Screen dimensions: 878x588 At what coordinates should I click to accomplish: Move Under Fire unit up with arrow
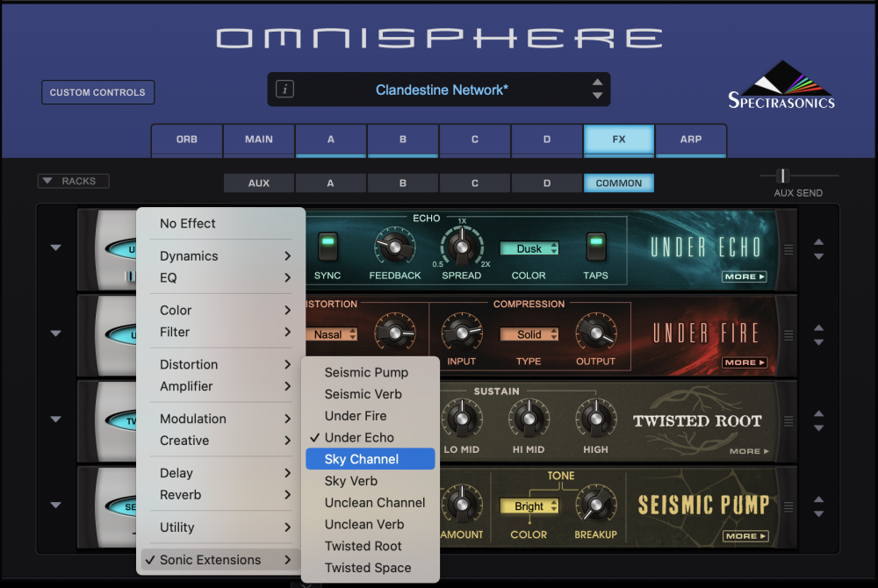[x=818, y=327]
